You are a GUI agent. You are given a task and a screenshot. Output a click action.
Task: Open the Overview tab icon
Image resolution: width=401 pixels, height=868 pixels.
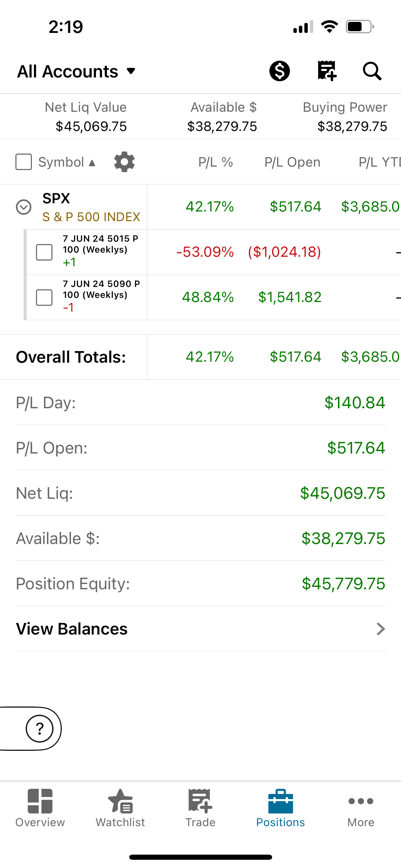point(40,801)
